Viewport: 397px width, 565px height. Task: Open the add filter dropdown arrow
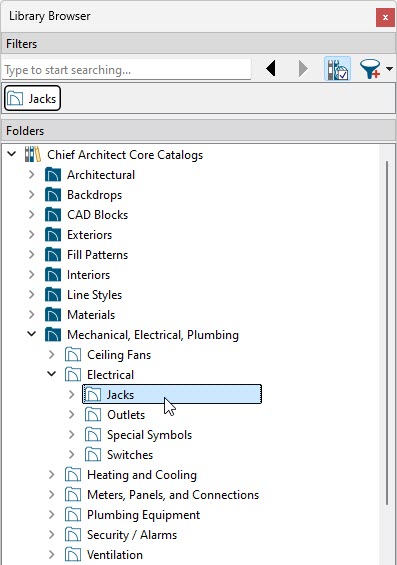tap(389, 68)
